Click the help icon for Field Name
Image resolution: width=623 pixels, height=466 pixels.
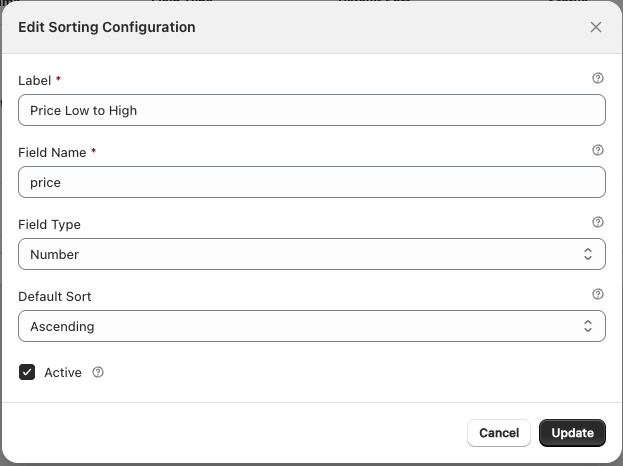[x=598, y=150]
